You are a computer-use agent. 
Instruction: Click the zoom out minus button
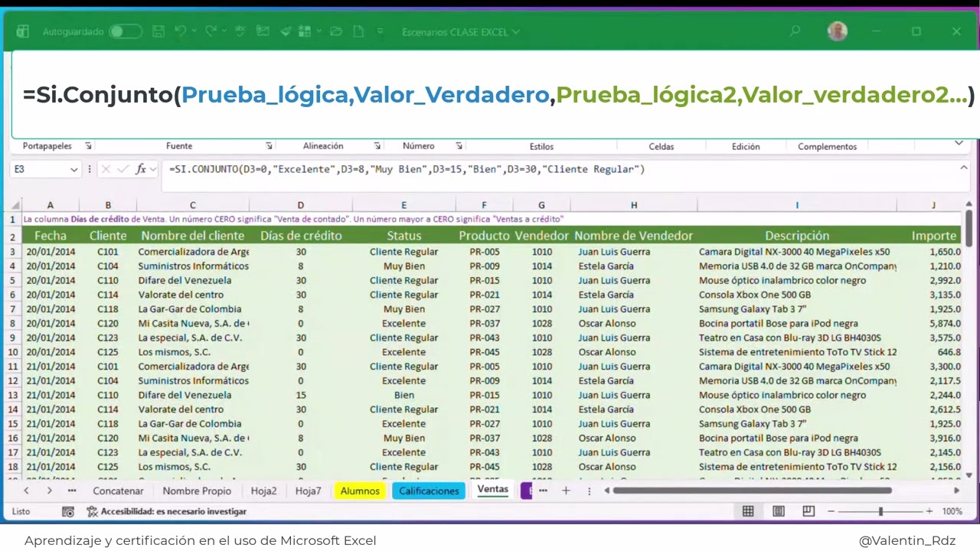830,511
